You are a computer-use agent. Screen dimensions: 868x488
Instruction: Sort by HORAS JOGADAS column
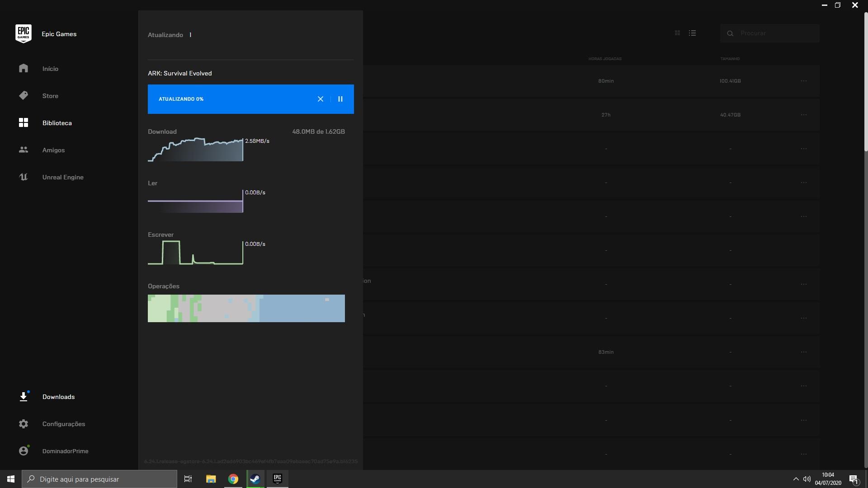click(605, 59)
